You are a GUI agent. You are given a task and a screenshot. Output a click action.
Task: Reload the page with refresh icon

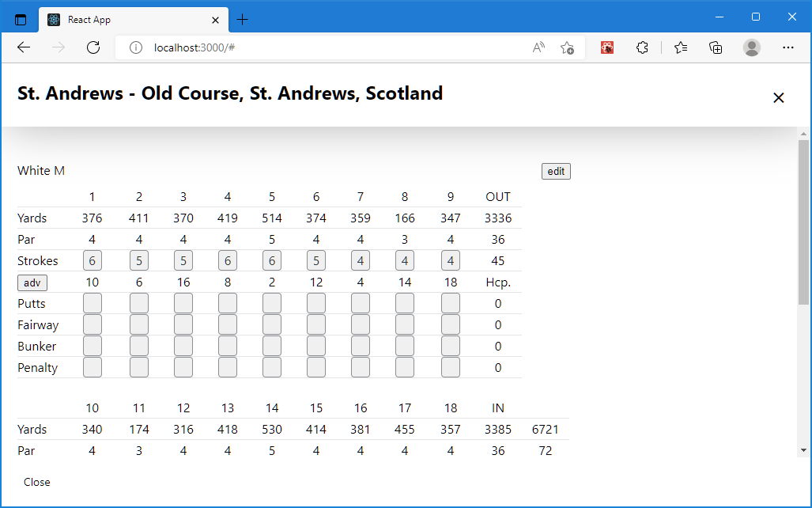click(x=93, y=47)
